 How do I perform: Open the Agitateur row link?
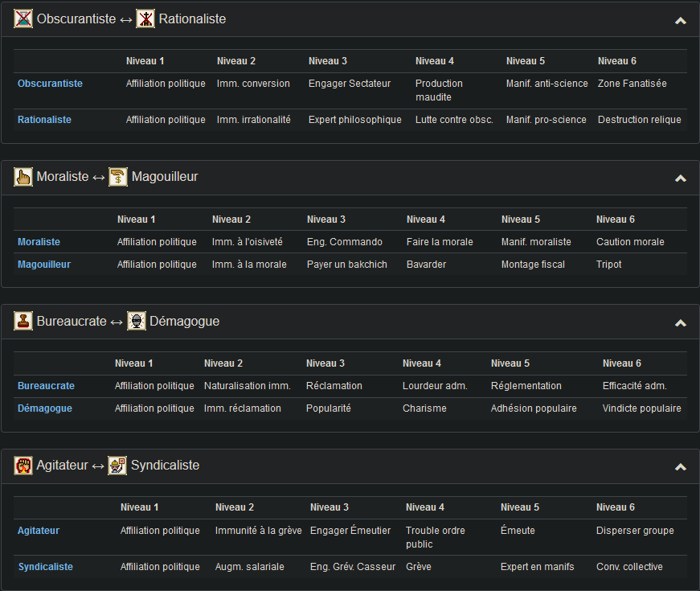[x=39, y=531]
